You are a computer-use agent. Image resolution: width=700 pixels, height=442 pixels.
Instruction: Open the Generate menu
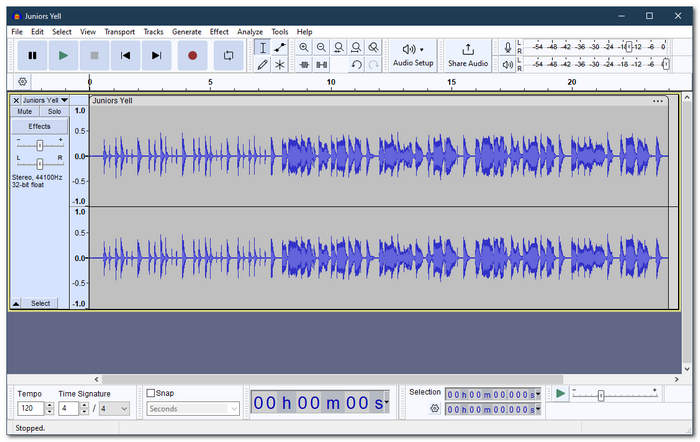[x=187, y=32]
